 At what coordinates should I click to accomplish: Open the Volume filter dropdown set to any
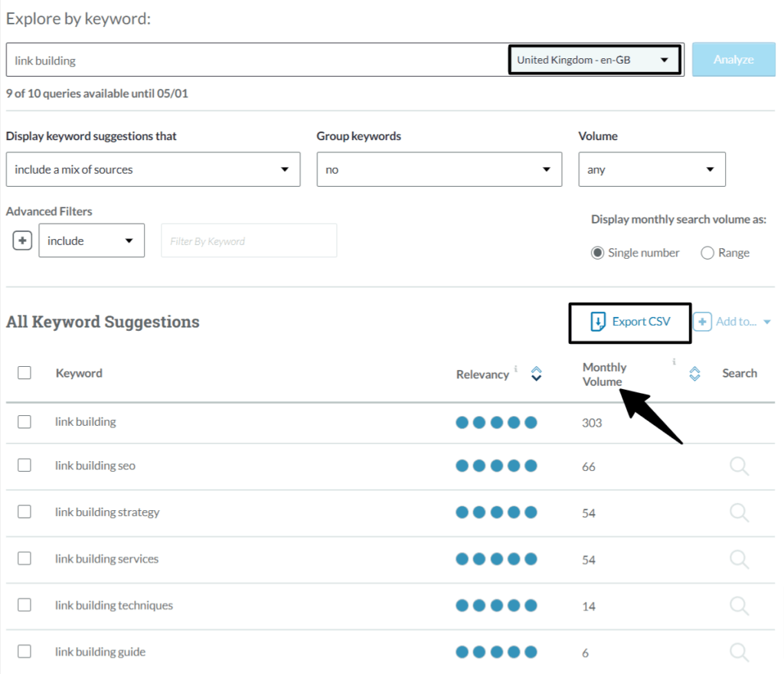(652, 169)
